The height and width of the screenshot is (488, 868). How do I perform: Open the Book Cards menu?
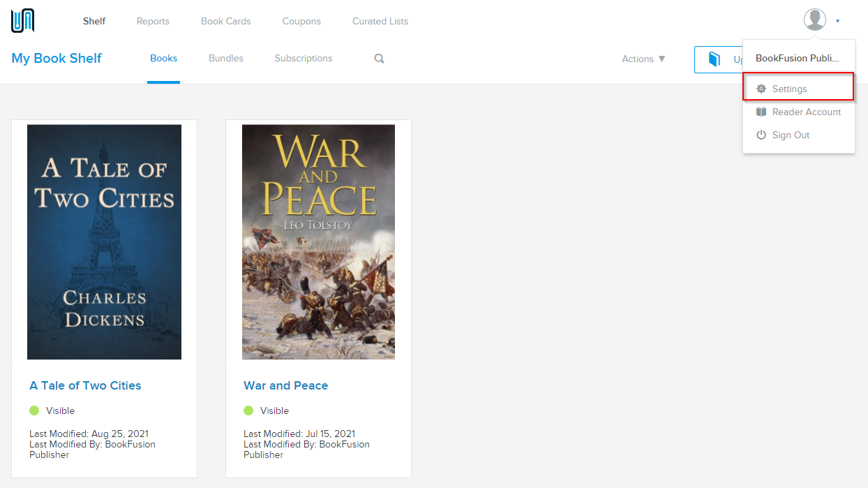(226, 21)
